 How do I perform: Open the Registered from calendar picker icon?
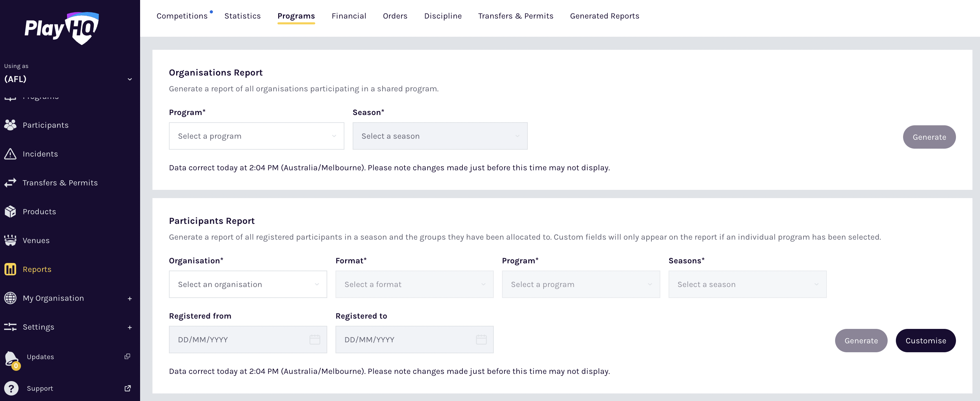coord(315,339)
